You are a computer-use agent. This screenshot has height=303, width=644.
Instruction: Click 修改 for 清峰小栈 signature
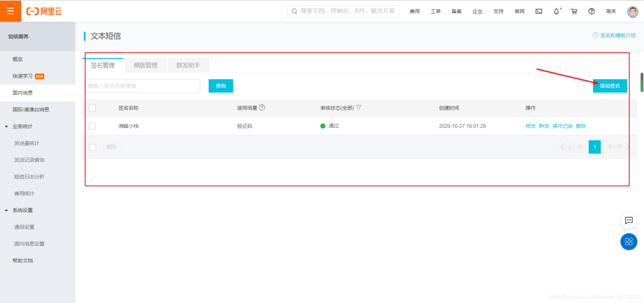pos(531,126)
